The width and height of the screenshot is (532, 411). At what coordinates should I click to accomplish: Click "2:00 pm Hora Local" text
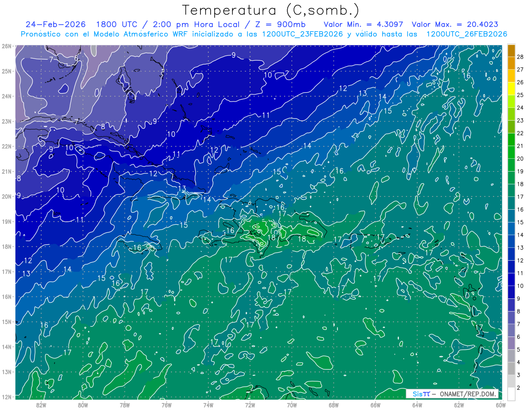click(196, 24)
